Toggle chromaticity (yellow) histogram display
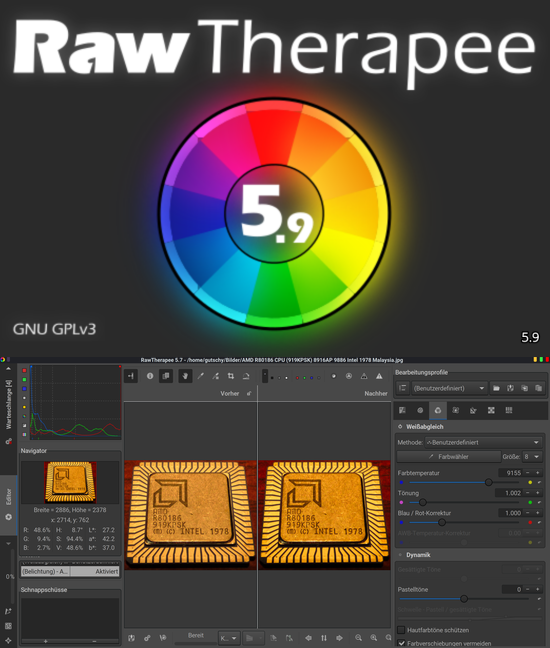 24,407
